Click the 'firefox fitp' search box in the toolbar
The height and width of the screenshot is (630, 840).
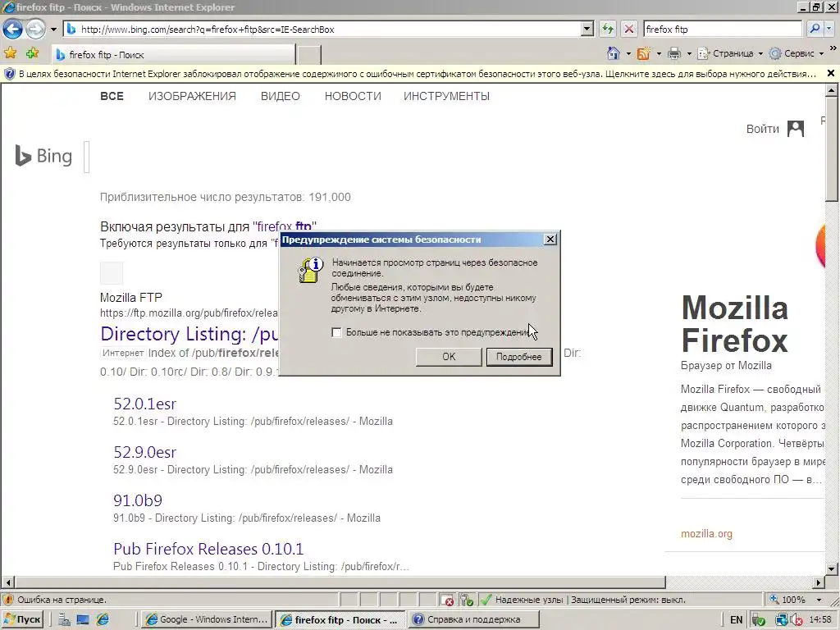click(x=722, y=30)
